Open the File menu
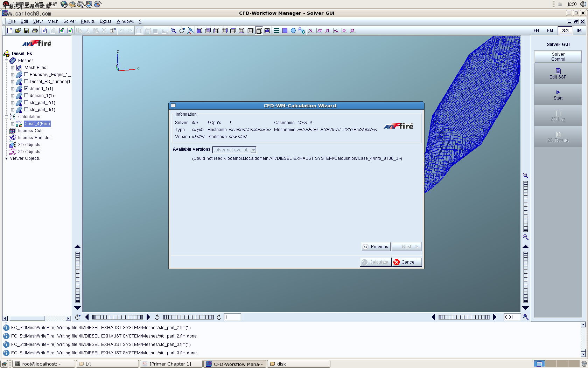Image resolution: width=588 pixels, height=368 pixels. pyautogui.click(x=12, y=21)
